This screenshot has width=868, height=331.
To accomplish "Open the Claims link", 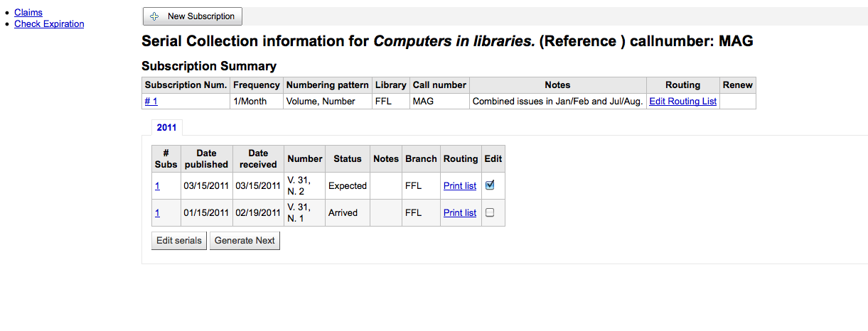I will click(28, 13).
